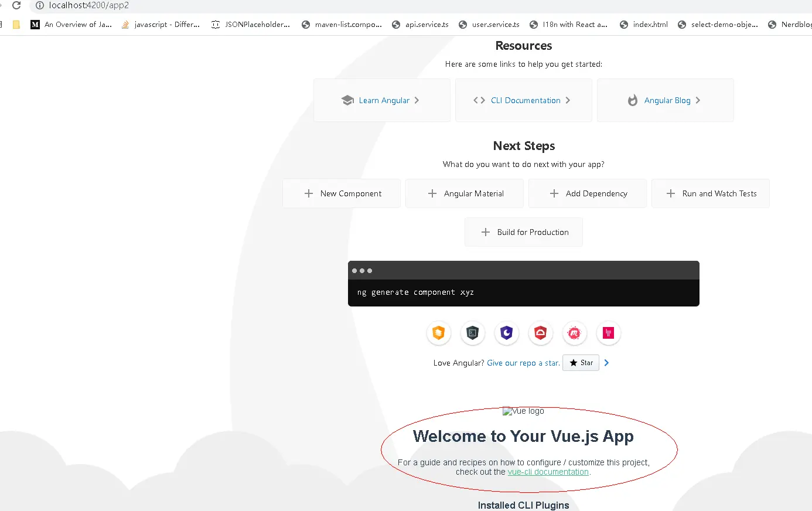Click the orange Angular Animations shield icon
Viewport: 812px width, 511px height.
439,333
